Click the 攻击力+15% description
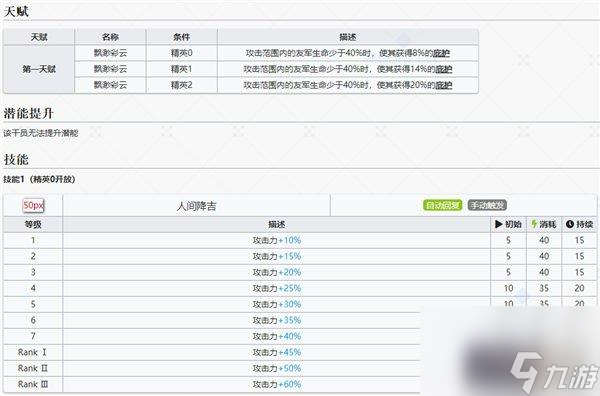Screen dimensions: 600x396 (276, 256)
